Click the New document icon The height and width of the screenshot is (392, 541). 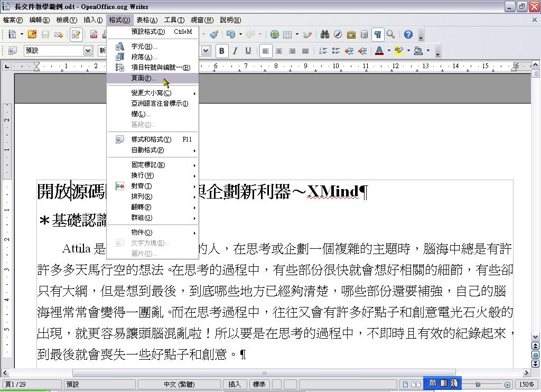coord(13,34)
